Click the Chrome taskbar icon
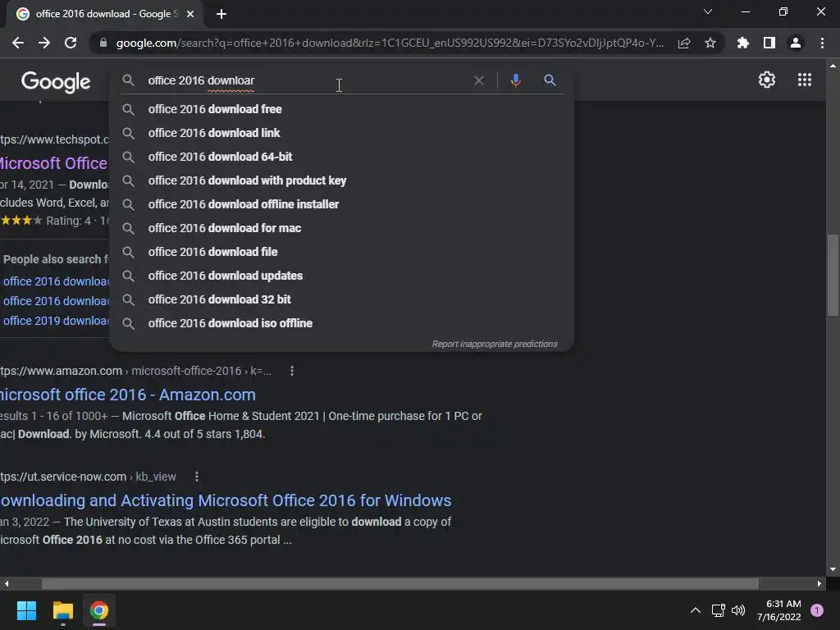This screenshot has width=840, height=630. tap(99, 610)
